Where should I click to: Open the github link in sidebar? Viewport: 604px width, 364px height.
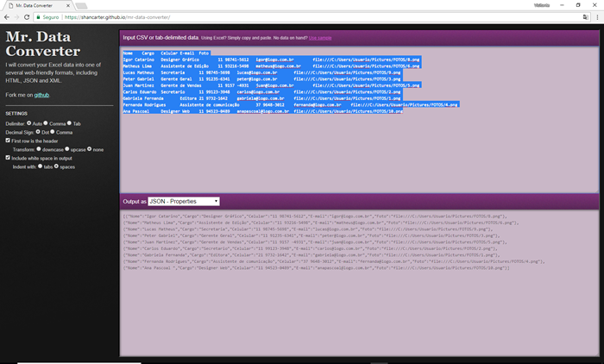41,95
